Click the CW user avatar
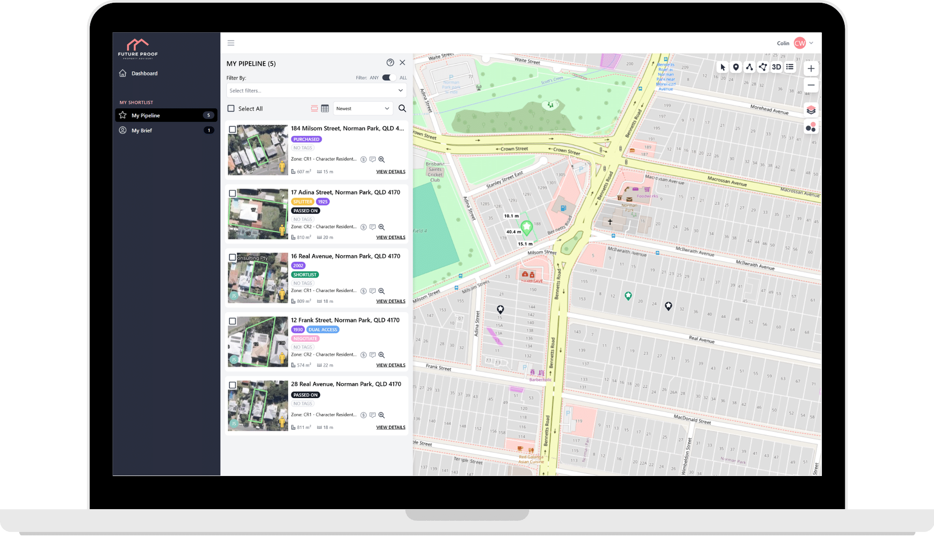Image resolution: width=934 pixels, height=560 pixels. click(800, 43)
